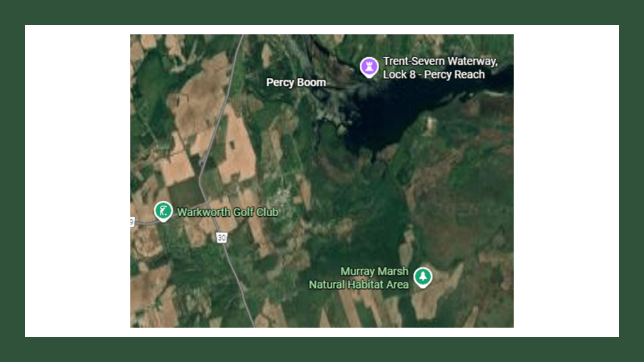Select the Percy Boom place label
The width and height of the screenshot is (644, 362).
click(296, 82)
